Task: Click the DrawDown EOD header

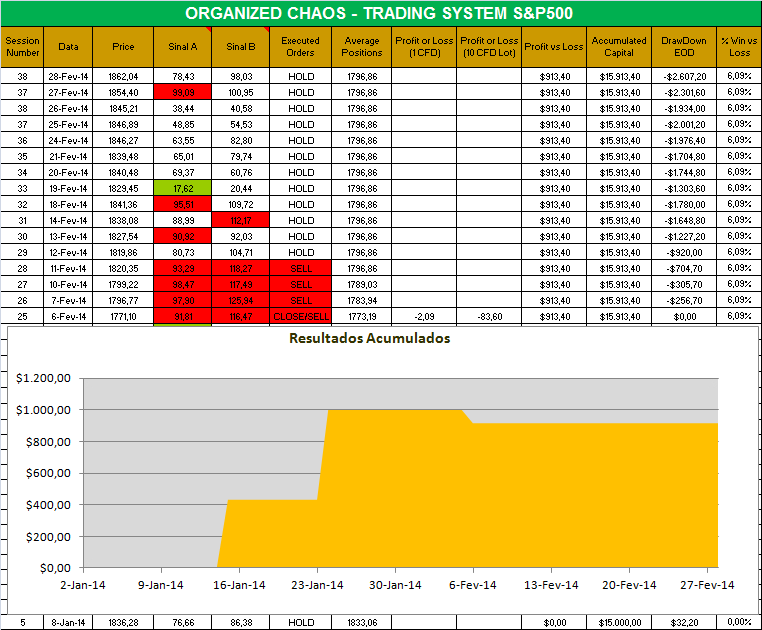Action: coord(684,47)
